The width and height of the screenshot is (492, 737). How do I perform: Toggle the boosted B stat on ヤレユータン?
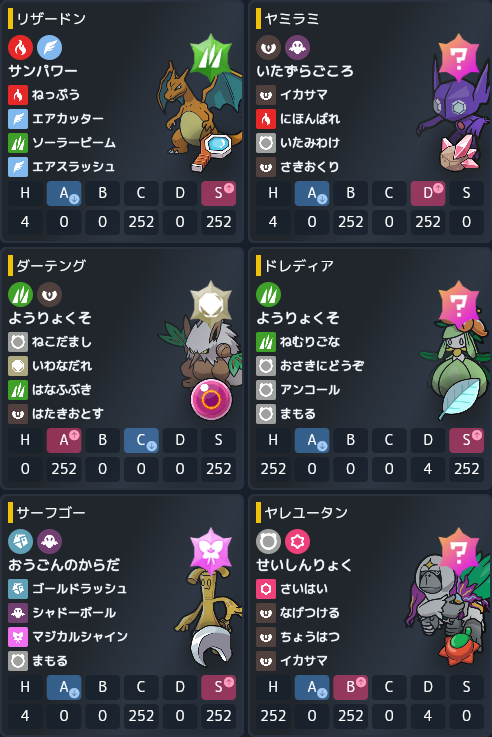pos(351,687)
